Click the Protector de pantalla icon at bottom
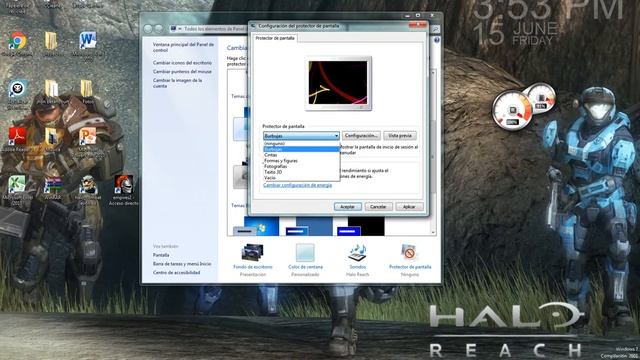640x360 pixels. click(x=409, y=253)
